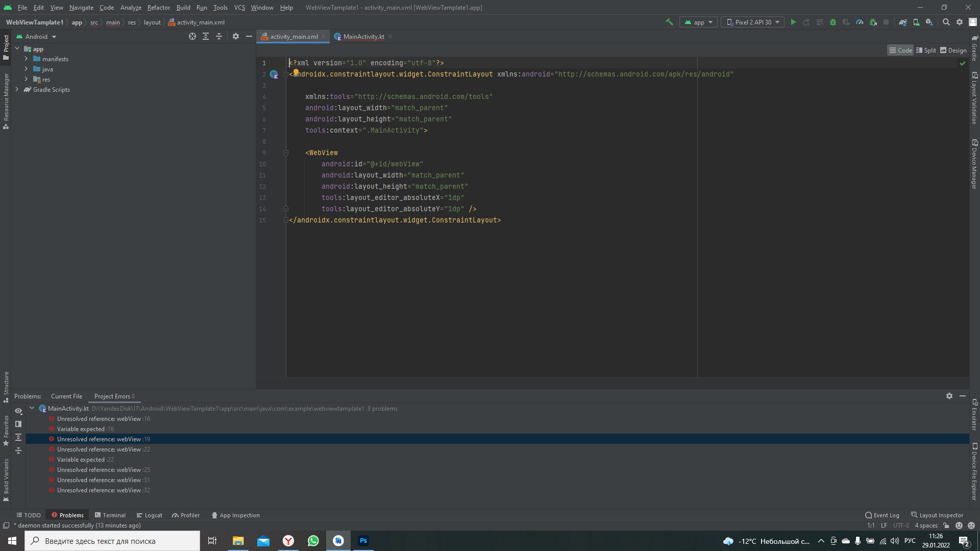Switch to MainActivity.kt editor tab
Viewport: 980px width, 551px height.
[x=363, y=36]
